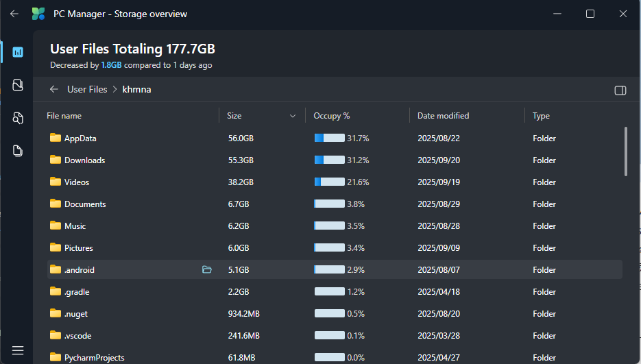Click the vertical scrollbar of the file list
The height and width of the screenshot is (364, 641).
[x=625, y=151]
